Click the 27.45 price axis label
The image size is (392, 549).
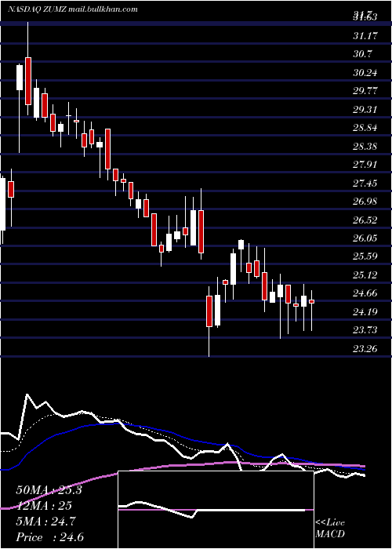[x=365, y=183]
